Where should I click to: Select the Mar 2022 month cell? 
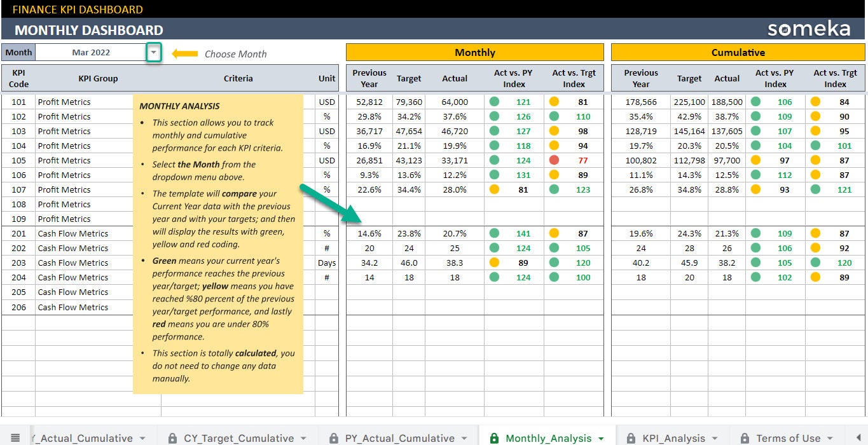[x=91, y=52]
